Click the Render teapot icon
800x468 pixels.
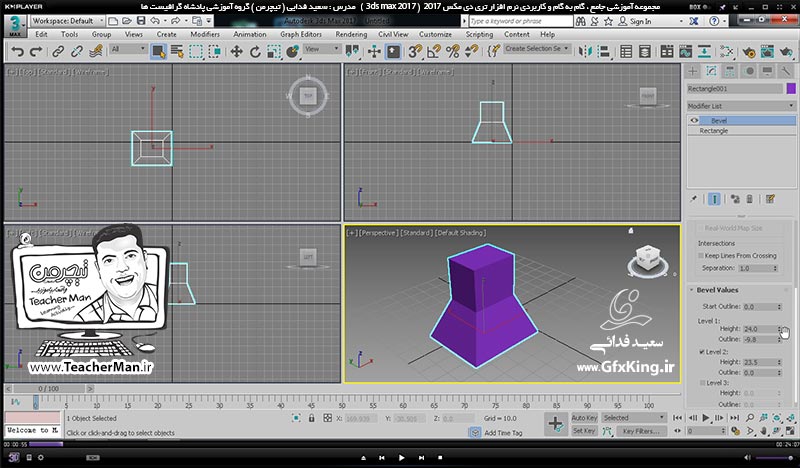[x=786, y=52]
